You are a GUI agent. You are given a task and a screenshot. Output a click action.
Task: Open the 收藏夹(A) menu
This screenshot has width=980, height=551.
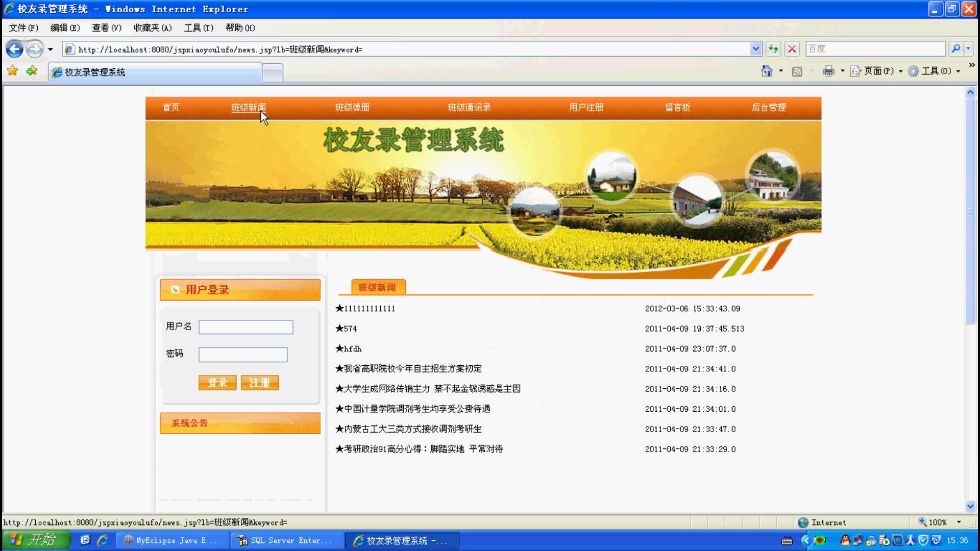click(153, 28)
